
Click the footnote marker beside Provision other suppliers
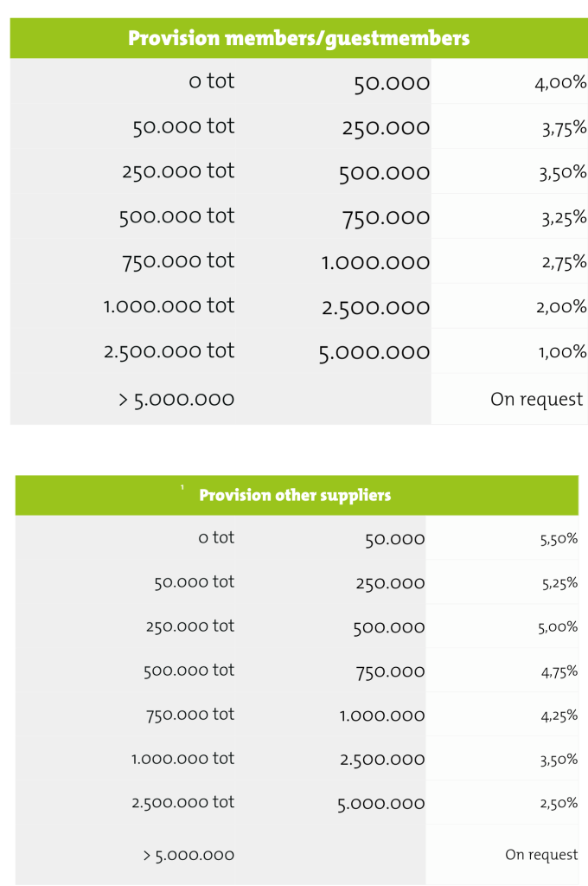pos(182,490)
